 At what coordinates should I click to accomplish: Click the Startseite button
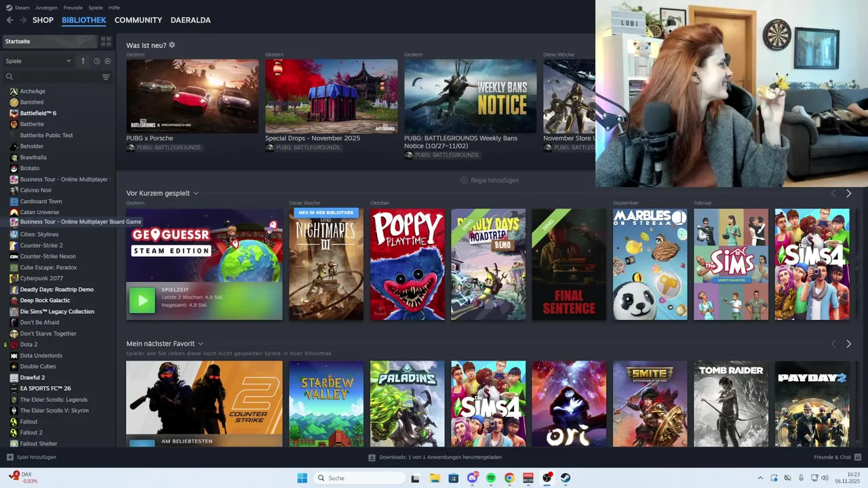[48, 41]
